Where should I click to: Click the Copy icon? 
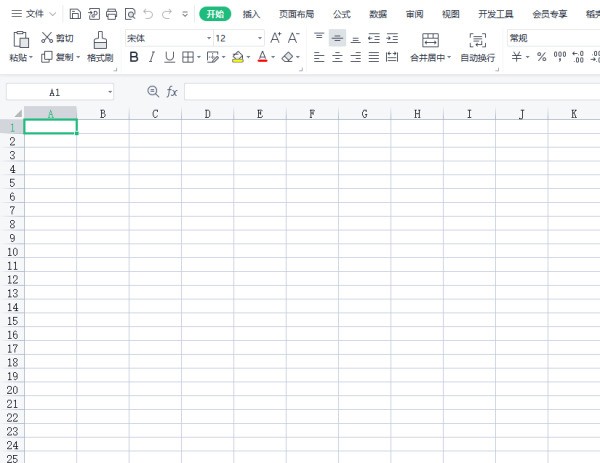(x=47, y=57)
